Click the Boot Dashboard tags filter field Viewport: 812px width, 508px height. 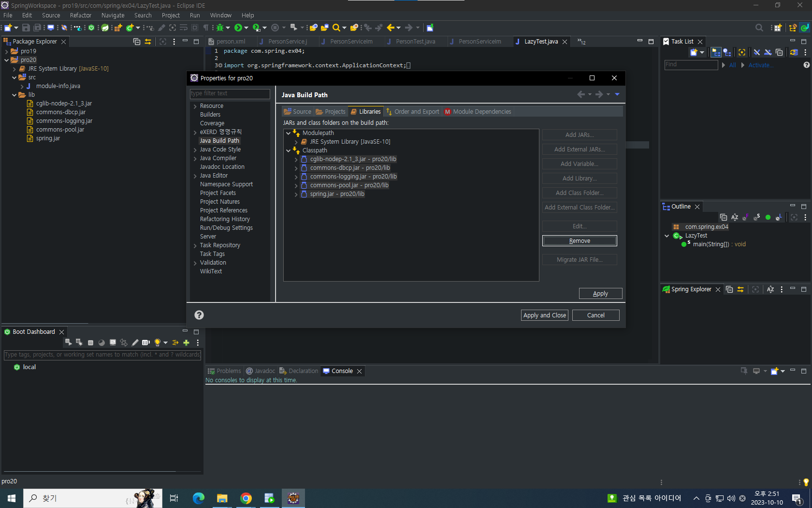102,355
